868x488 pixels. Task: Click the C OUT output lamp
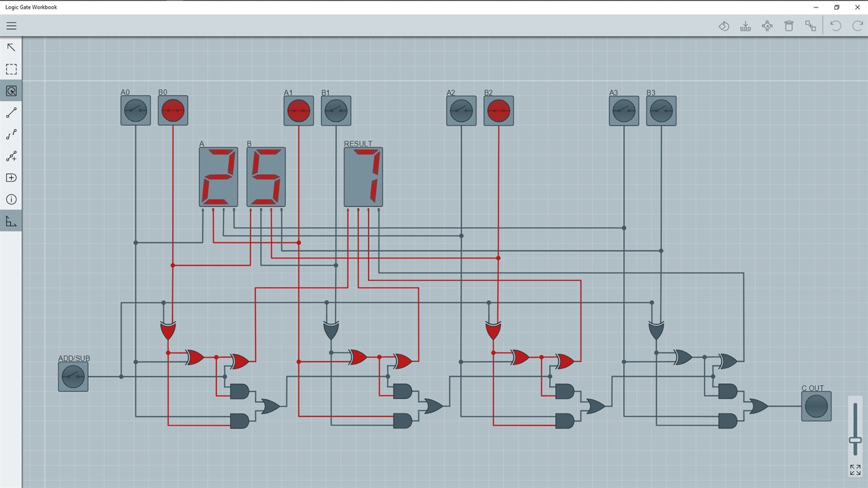tap(816, 406)
